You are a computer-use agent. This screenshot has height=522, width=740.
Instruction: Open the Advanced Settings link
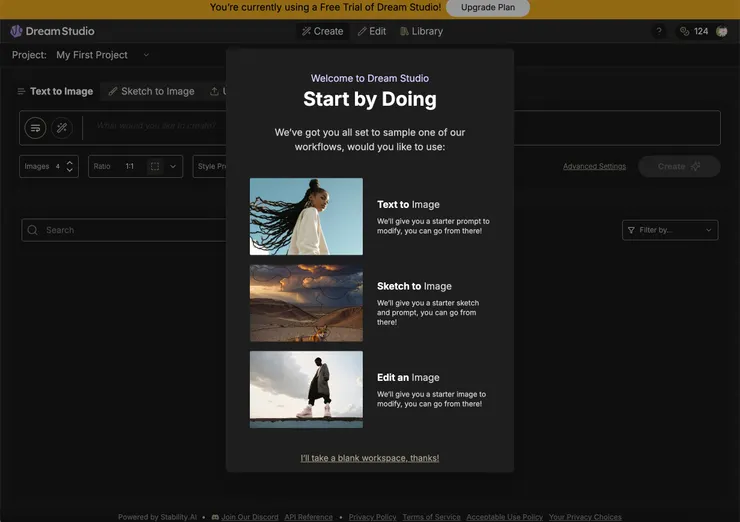594,166
